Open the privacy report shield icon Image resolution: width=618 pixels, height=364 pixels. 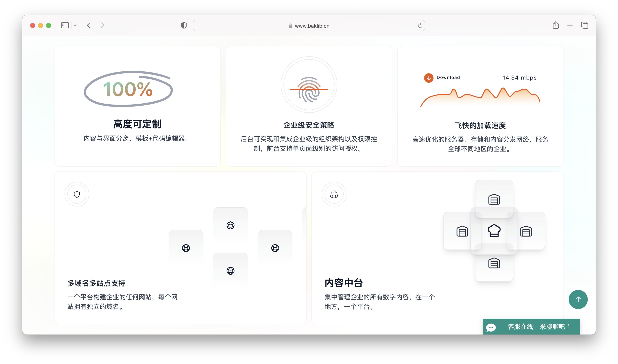point(184,25)
